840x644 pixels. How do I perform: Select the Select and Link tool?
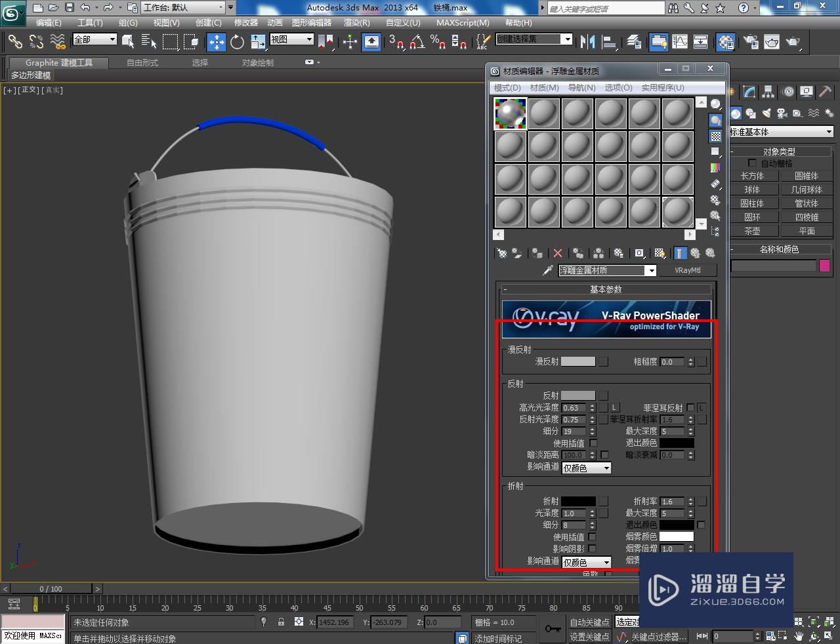14,42
